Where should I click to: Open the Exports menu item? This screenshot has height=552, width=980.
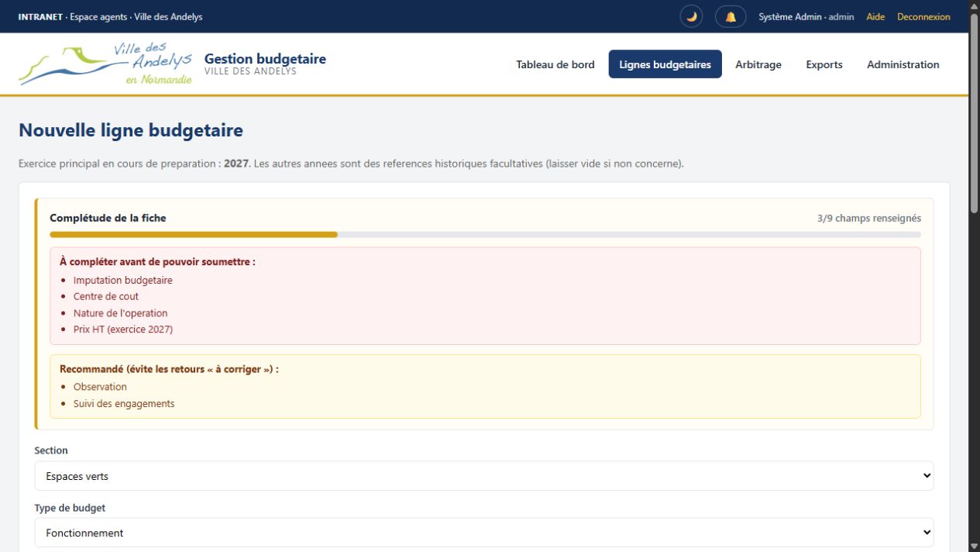824,64
